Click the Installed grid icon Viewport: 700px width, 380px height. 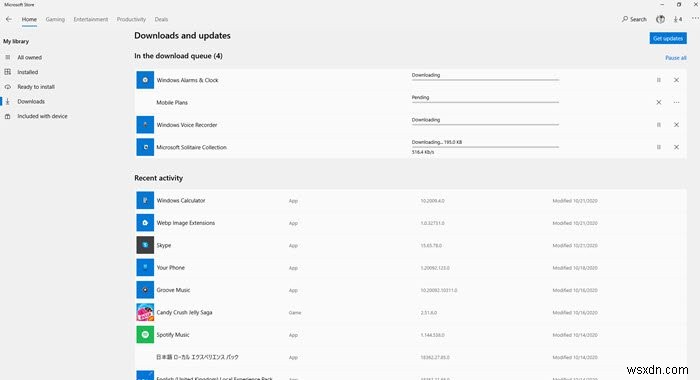(8, 72)
